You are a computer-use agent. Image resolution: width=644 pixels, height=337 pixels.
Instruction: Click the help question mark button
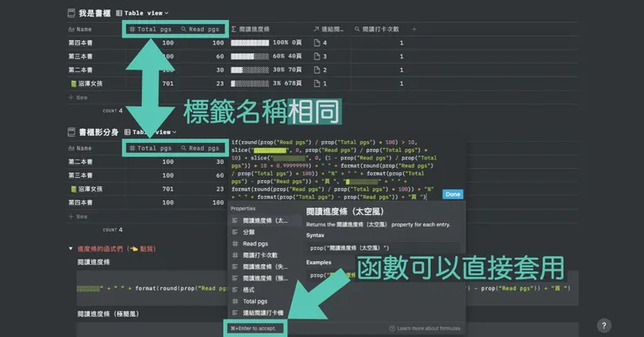click(604, 326)
